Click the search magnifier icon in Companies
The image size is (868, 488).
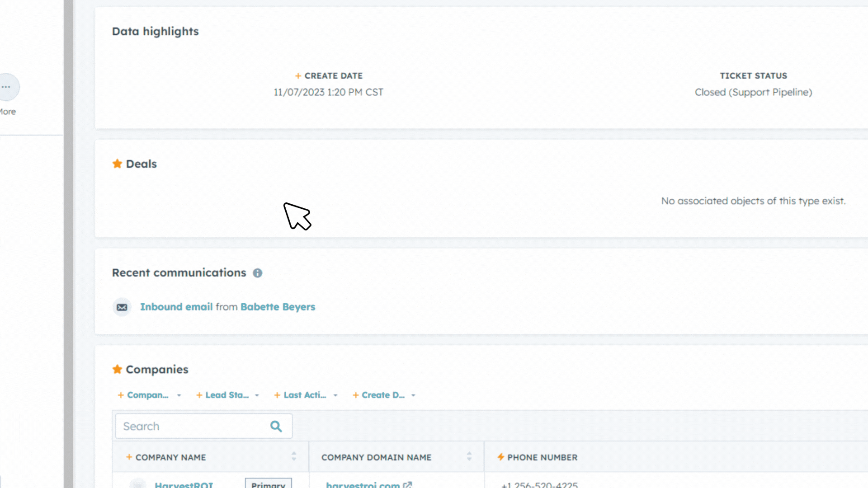pos(277,427)
